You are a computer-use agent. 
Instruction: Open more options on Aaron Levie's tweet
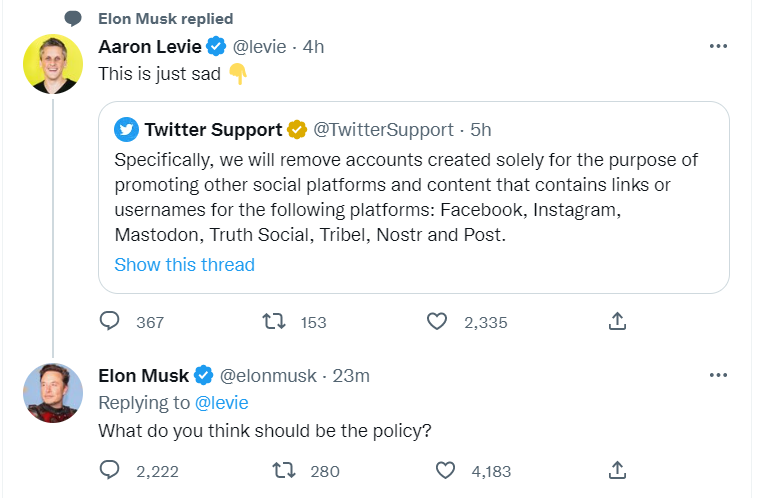(717, 46)
